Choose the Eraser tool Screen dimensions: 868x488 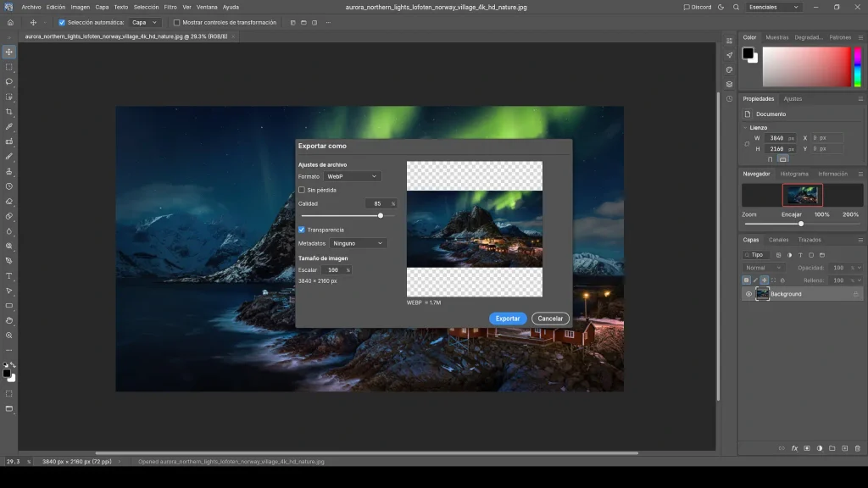coord(8,202)
